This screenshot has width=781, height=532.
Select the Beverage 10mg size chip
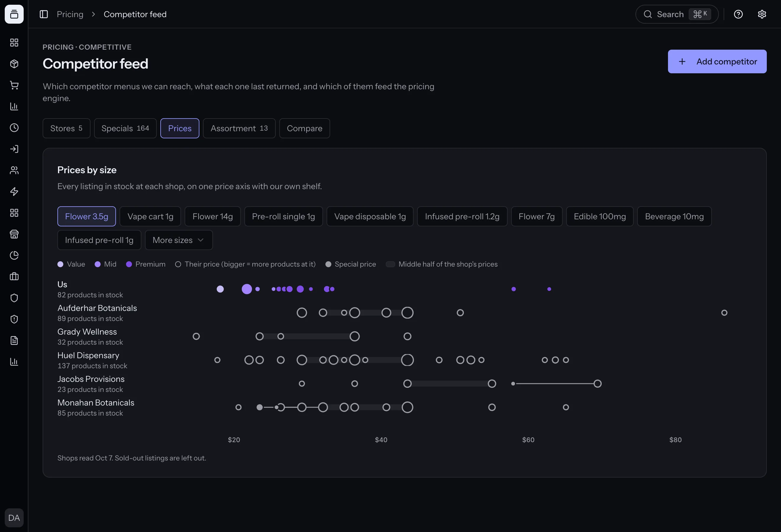[x=674, y=216]
